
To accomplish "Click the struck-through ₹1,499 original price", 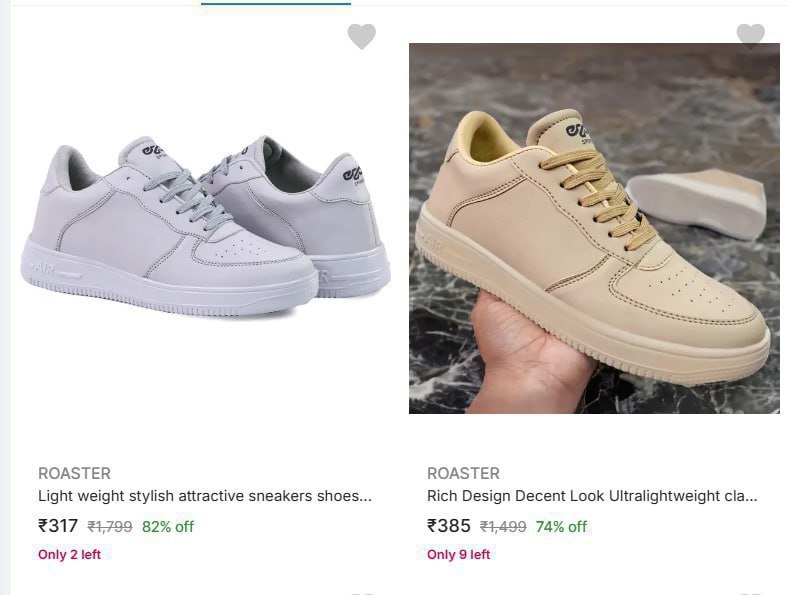I will pos(503,527).
